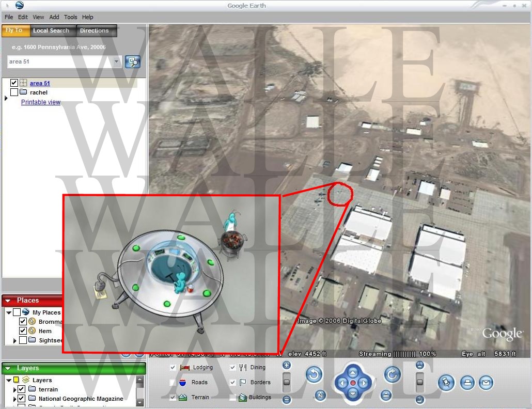Check the rachel folder checkbox
The width and height of the screenshot is (532, 409).
(x=14, y=92)
